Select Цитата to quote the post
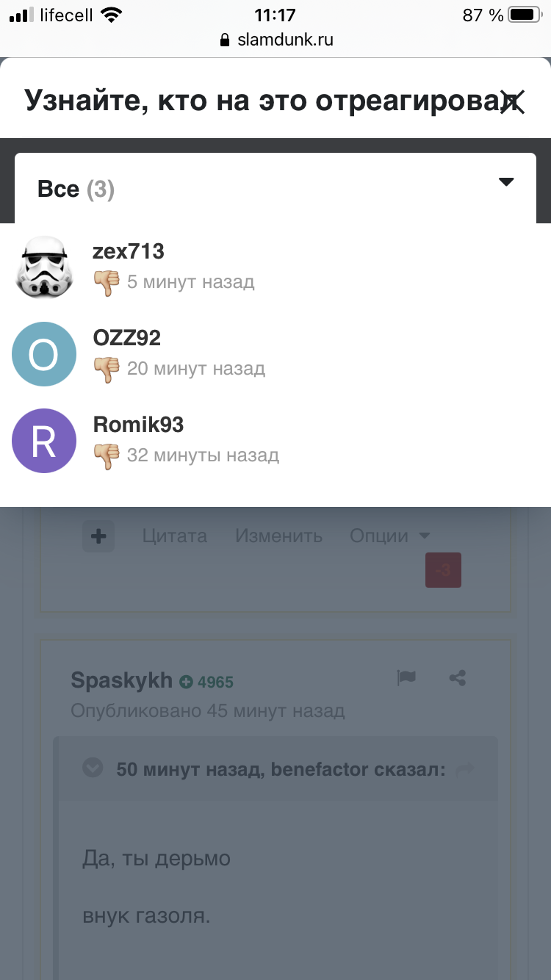This screenshot has width=551, height=980. coord(175,536)
